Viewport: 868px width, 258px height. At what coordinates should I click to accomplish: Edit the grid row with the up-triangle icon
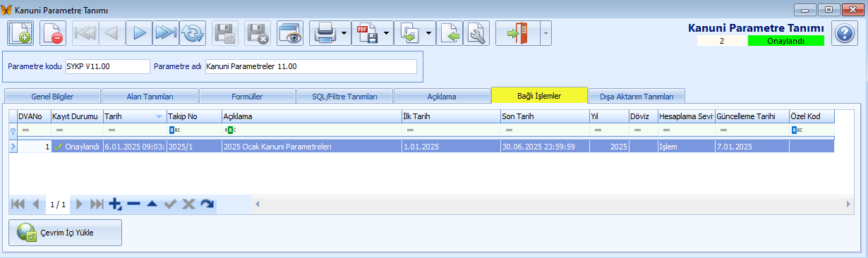(152, 204)
